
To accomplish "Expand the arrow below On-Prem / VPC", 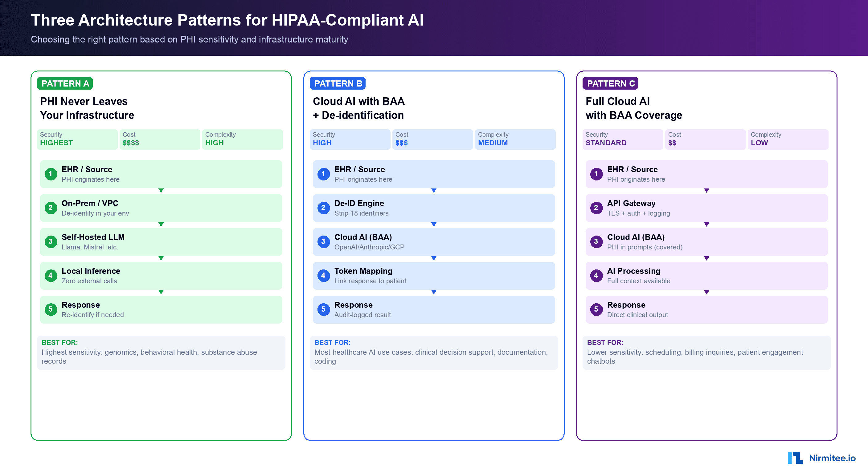I will 161,224.
